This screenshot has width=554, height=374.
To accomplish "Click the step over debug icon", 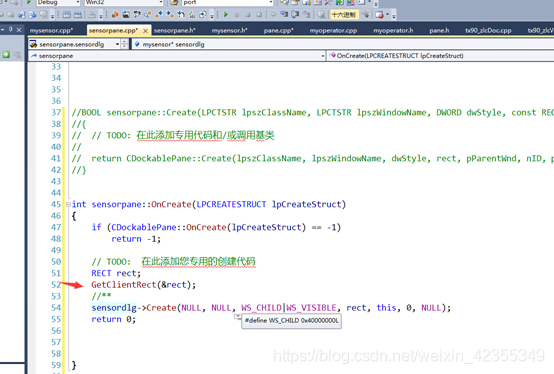I will coord(295,14).
